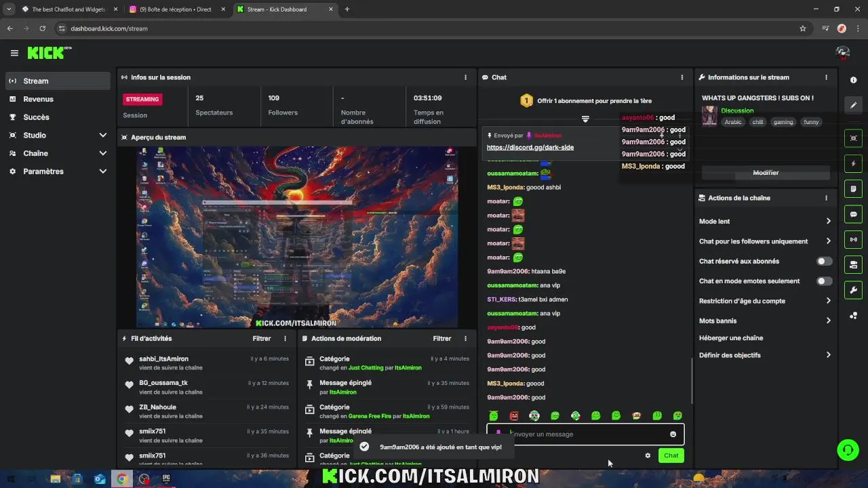Open the emoji picker in message field
Image resolution: width=868 pixels, height=488 pixels.
click(x=673, y=434)
